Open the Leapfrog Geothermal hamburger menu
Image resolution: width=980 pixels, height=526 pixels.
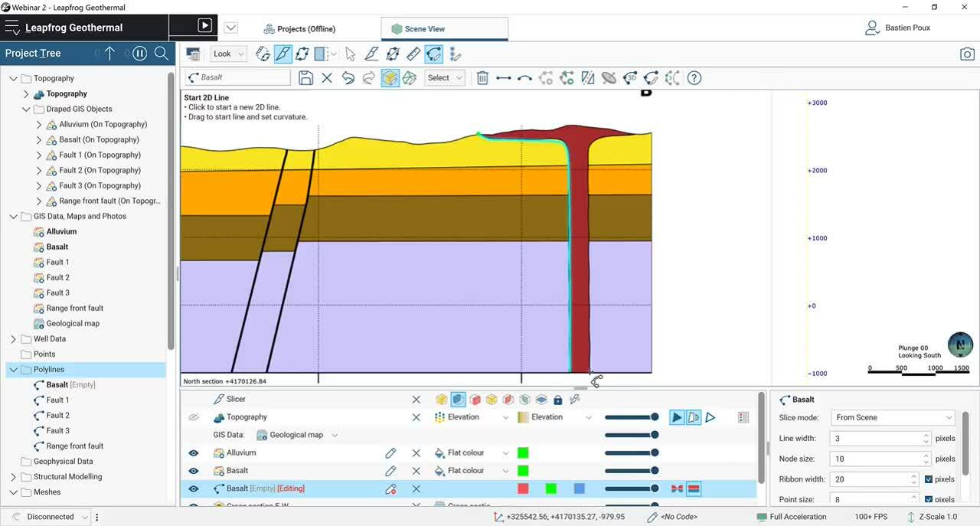pos(12,28)
